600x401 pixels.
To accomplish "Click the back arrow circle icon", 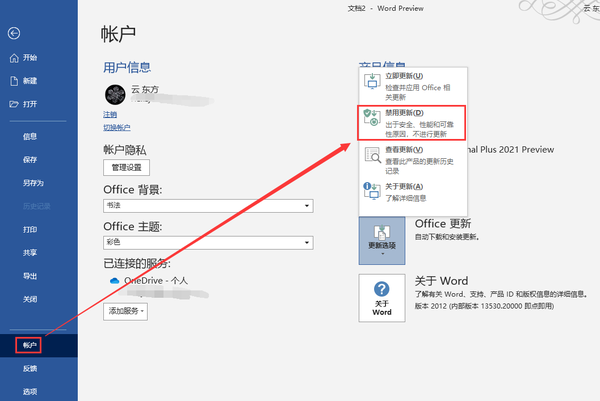I will [14, 33].
